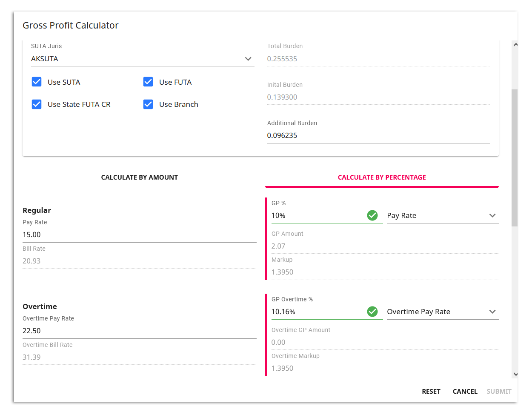
Task: Click the Reset button
Action: pos(431,391)
